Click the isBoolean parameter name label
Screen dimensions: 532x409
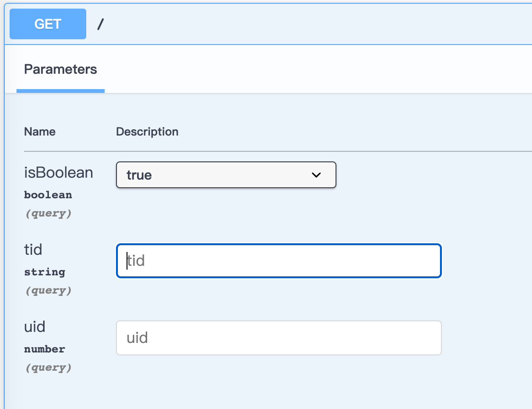58,172
